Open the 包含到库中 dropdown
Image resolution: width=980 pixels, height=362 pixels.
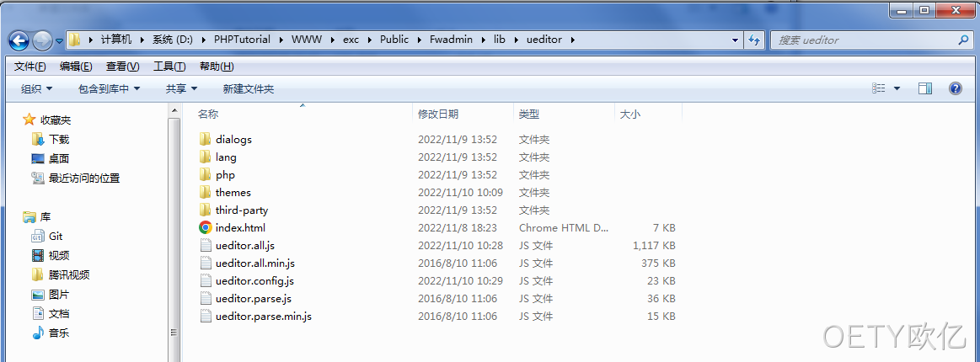pos(109,88)
